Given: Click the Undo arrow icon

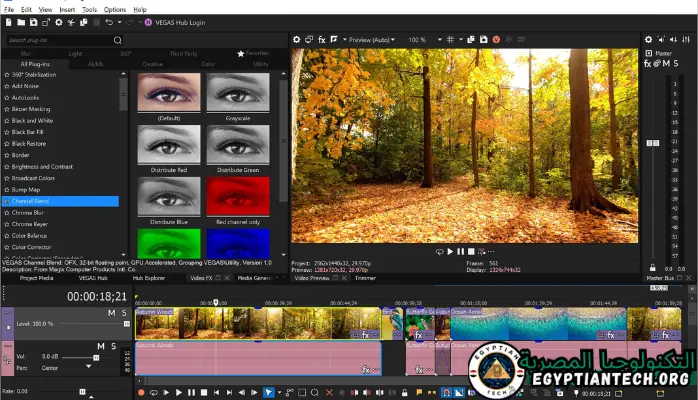Looking at the screenshot, I should 108,21.
